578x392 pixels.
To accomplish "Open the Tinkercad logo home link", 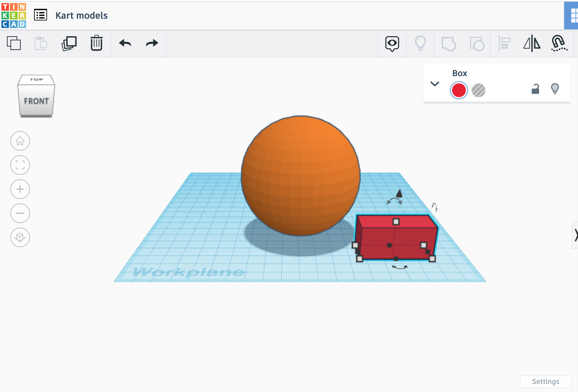I will [14, 15].
